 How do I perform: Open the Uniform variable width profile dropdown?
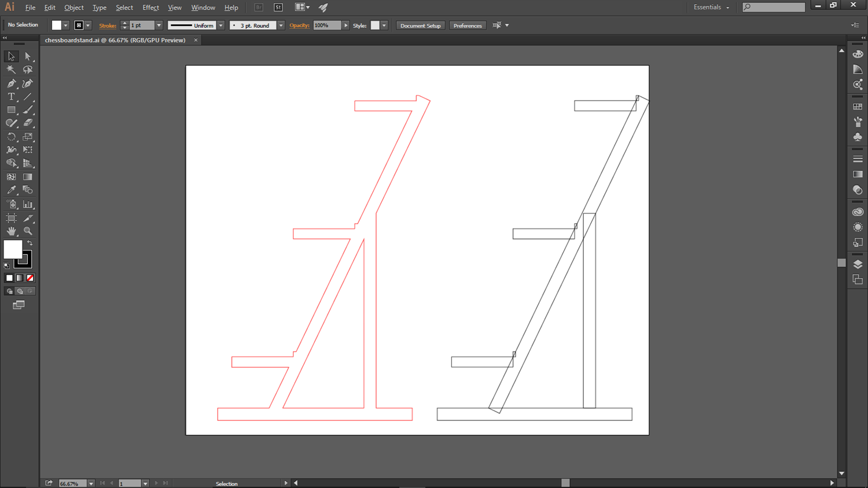[221, 25]
